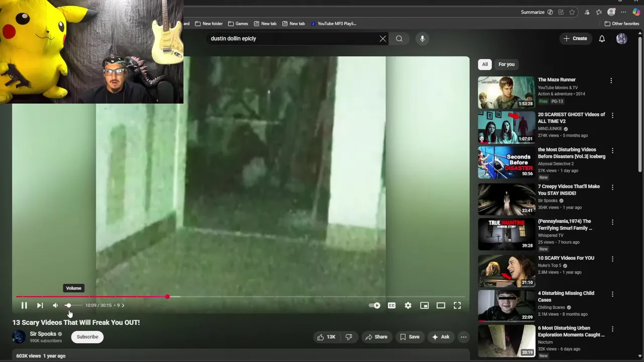Open options for Most Disturbing Videos Before Disasters
The height and width of the screenshot is (362, 644).
click(x=612, y=150)
